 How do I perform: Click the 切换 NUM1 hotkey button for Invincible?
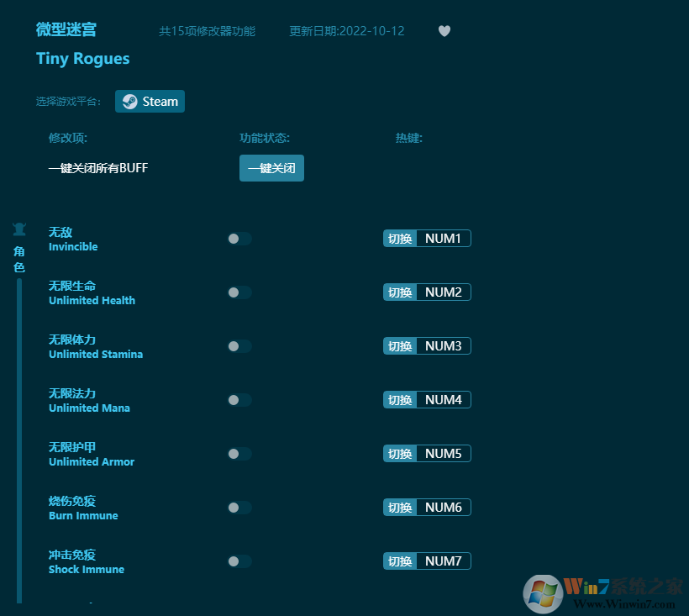click(427, 238)
